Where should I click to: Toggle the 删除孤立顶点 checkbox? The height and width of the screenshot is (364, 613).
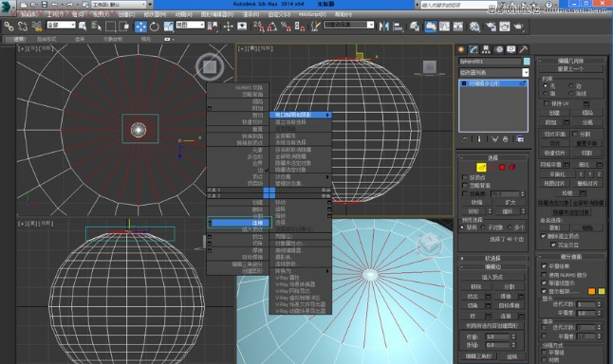[x=543, y=236]
